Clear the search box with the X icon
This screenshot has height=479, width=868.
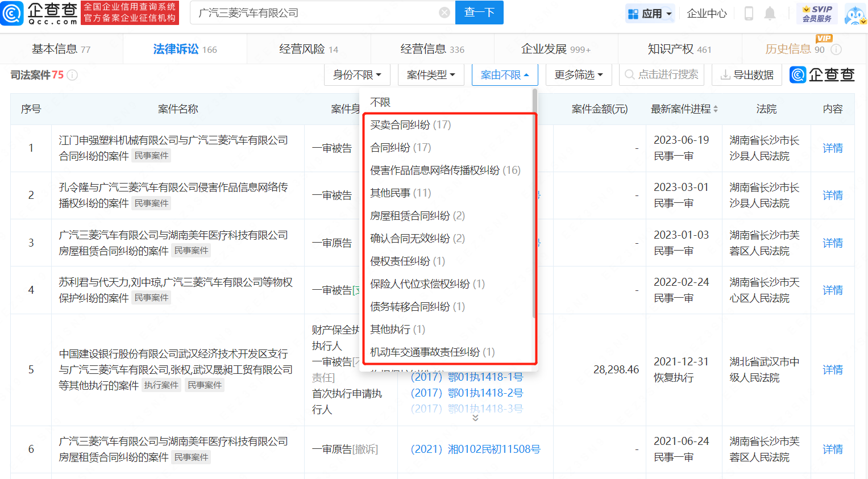tap(445, 13)
